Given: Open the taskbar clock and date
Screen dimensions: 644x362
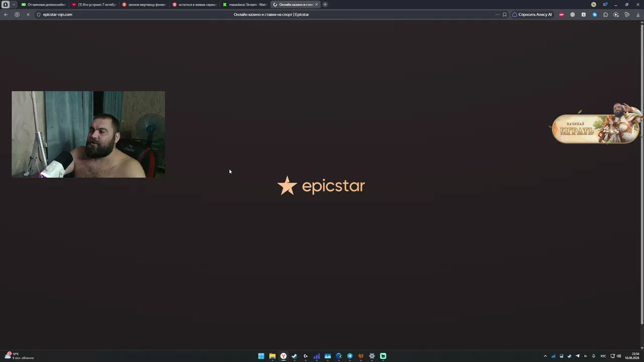Looking at the screenshot, I should pos(632,356).
